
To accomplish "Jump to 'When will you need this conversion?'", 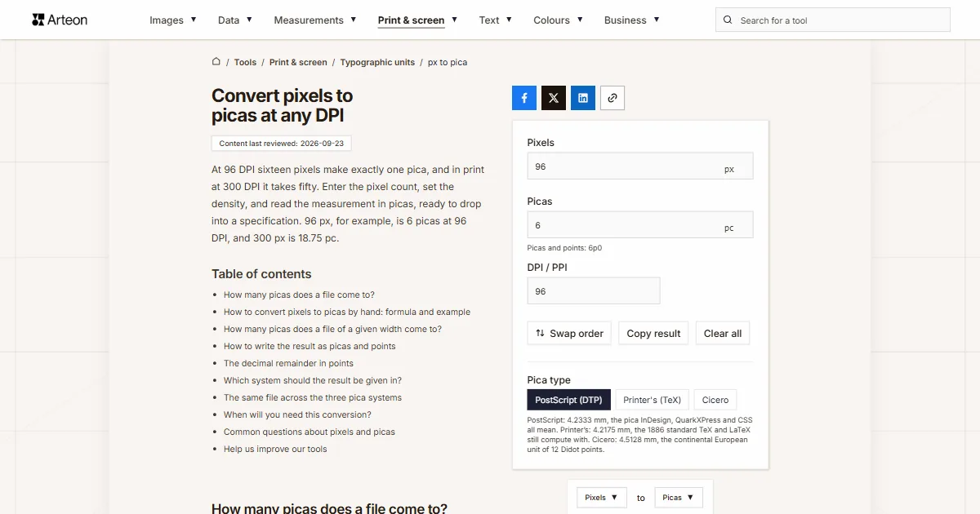I will (297, 414).
